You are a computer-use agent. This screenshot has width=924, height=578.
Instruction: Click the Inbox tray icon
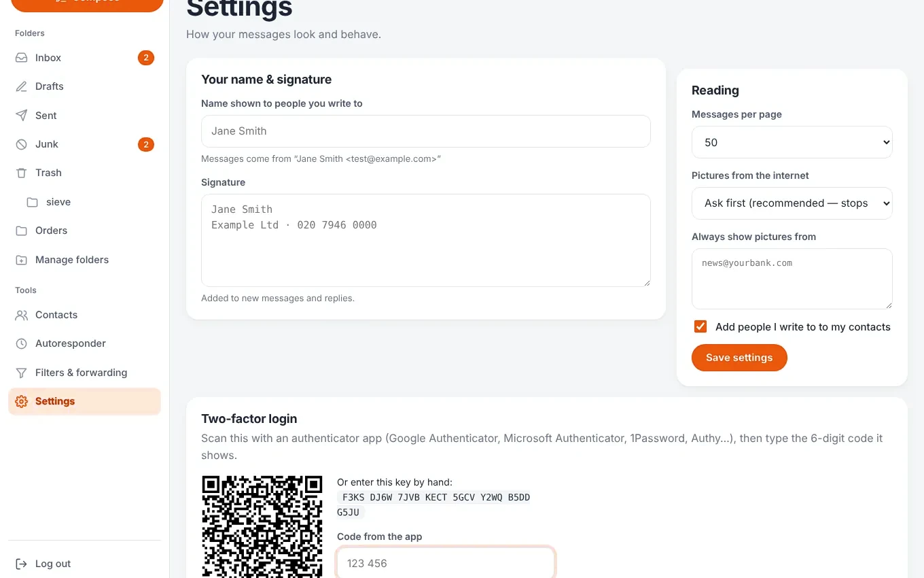point(22,58)
